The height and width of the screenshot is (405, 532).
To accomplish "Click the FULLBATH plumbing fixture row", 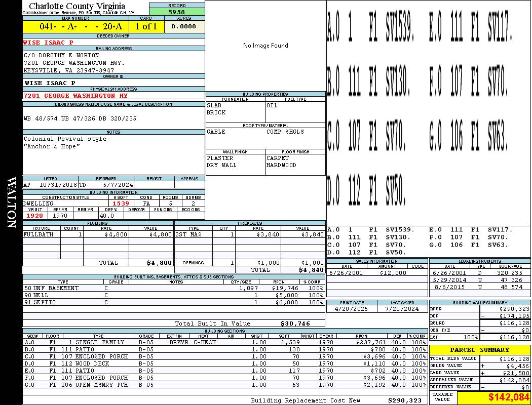I will 98,234.
